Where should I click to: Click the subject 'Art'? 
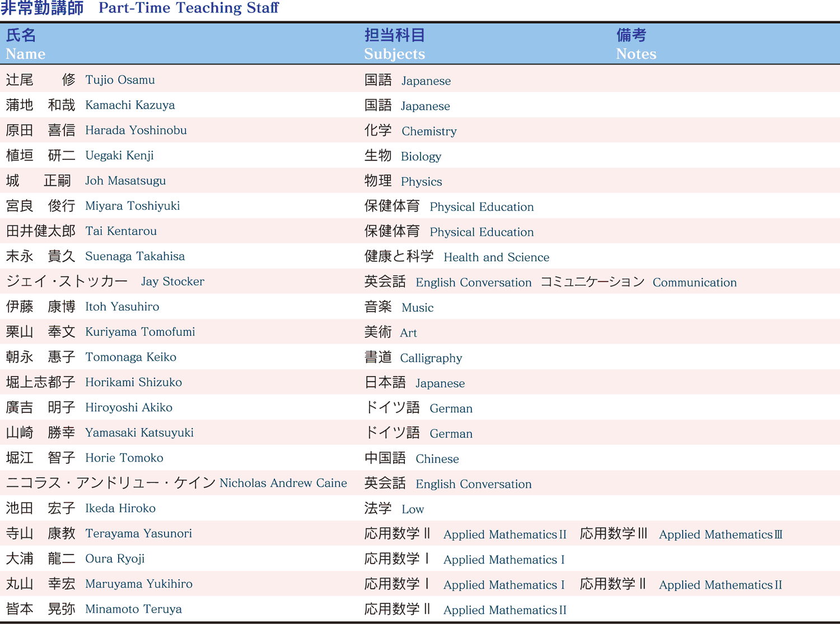tap(408, 332)
